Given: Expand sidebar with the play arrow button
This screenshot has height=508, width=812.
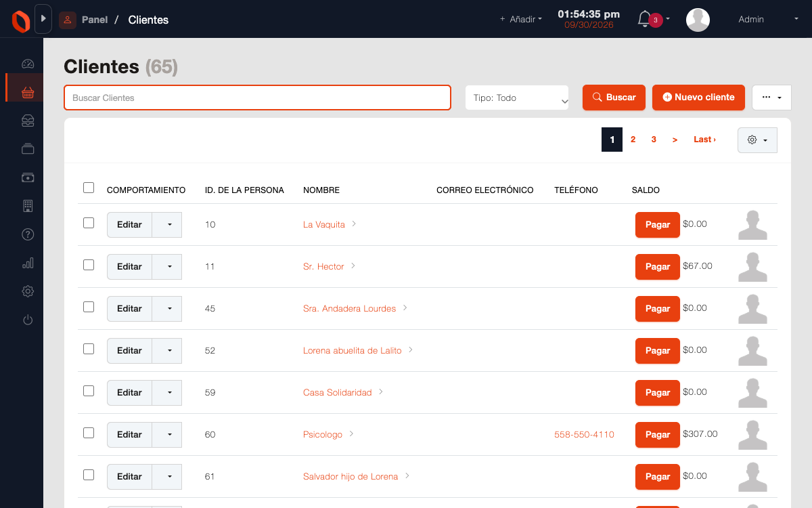Looking at the screenshot, I should tap(43, 19).
